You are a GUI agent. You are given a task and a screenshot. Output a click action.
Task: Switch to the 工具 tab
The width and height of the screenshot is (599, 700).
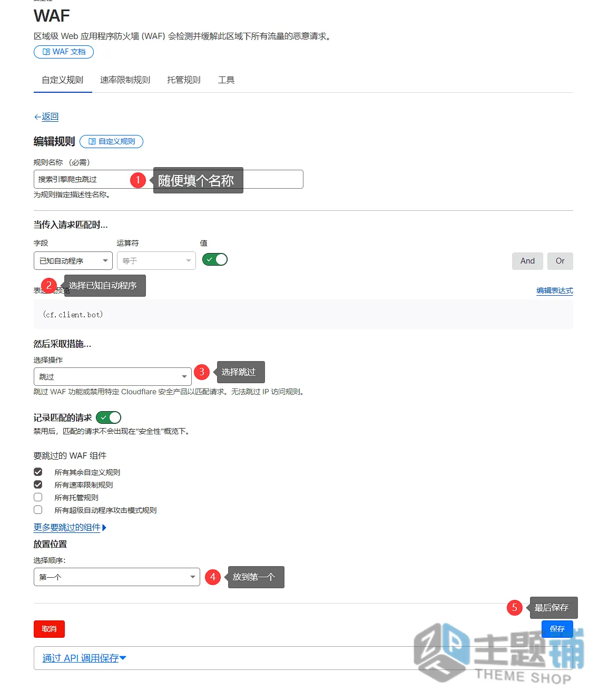click(227, 80)
